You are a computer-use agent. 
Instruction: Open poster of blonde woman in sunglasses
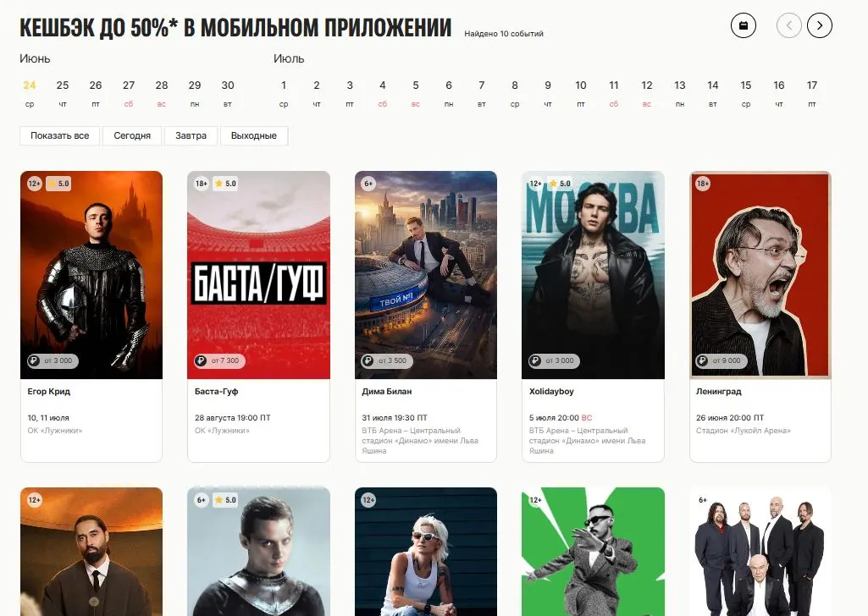[x=426, y=552]
